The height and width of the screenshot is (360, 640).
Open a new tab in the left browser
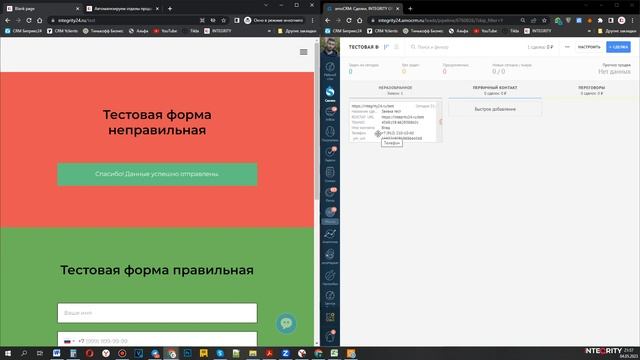point(170,8)
